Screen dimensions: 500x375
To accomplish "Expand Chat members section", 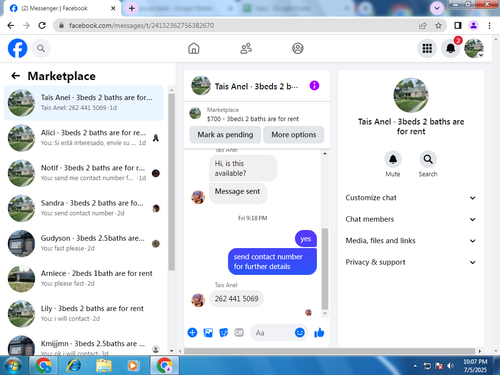I will (411, 219).
